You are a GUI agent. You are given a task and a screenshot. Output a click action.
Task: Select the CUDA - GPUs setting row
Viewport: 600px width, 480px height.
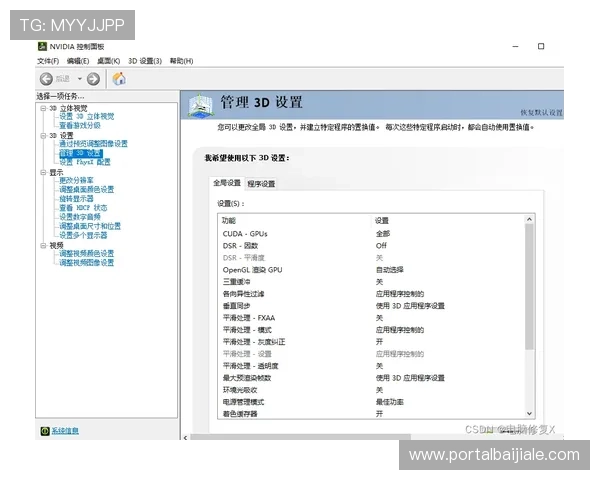pos(371,234)
